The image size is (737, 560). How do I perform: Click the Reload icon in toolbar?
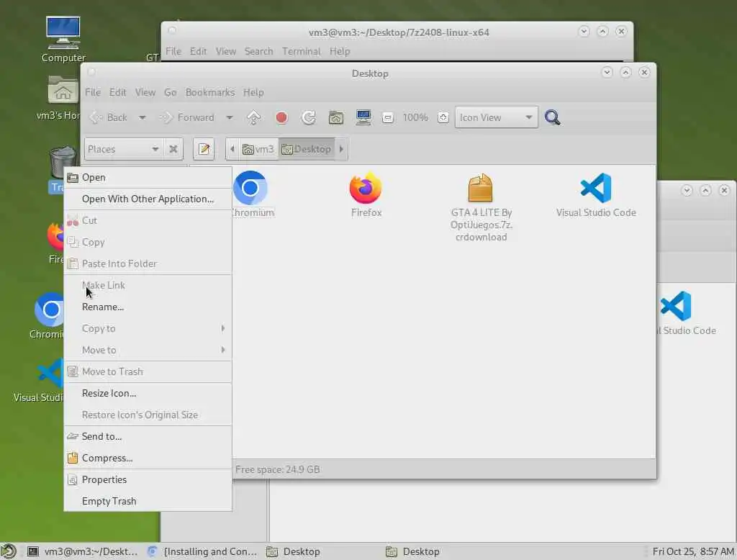(x=308, y=117)
